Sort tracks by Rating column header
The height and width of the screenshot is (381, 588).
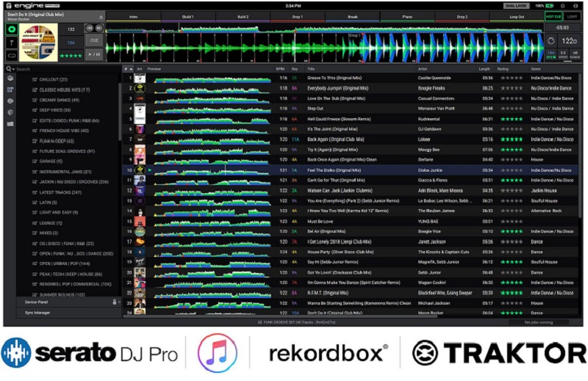tap(503, 69)
